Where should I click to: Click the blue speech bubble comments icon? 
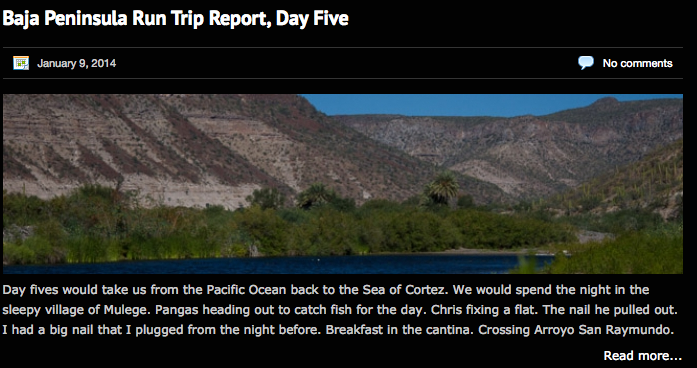(586, 63)
